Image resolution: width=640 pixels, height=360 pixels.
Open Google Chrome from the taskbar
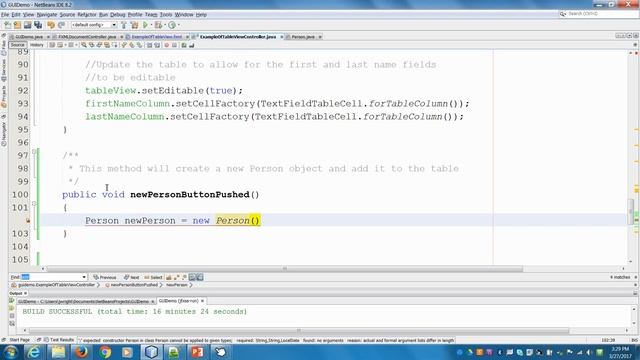coord(104,351)
